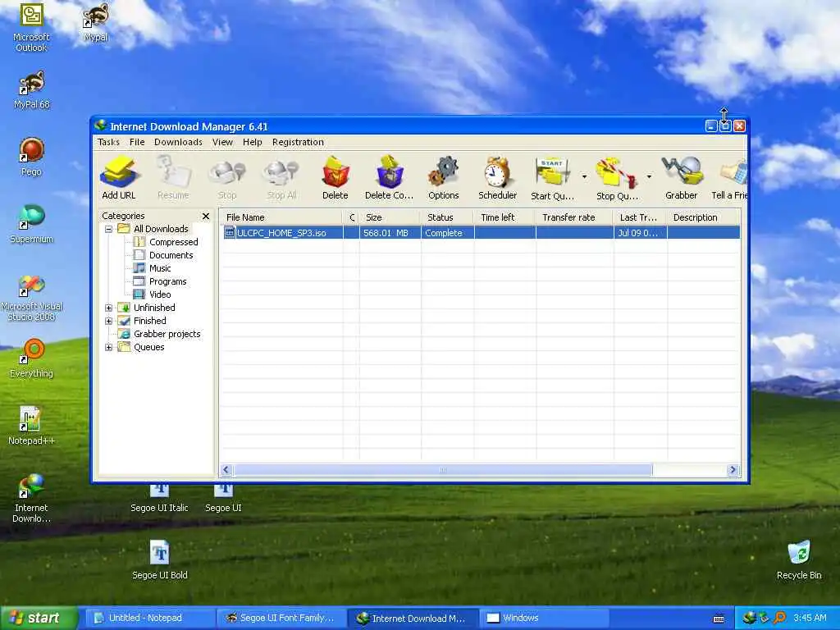Open the Stop Queue dropdown arrow

649,176
